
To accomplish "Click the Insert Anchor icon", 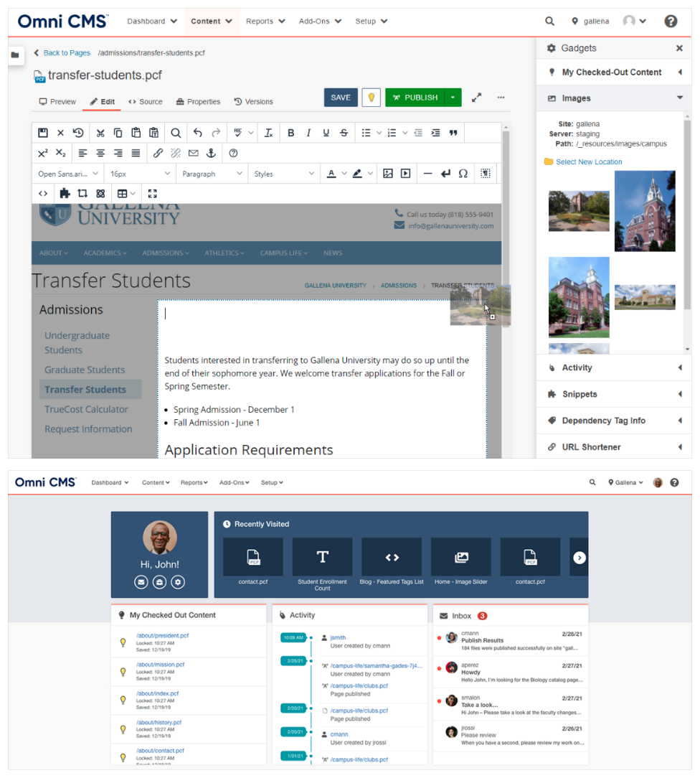I will [211, 153].
